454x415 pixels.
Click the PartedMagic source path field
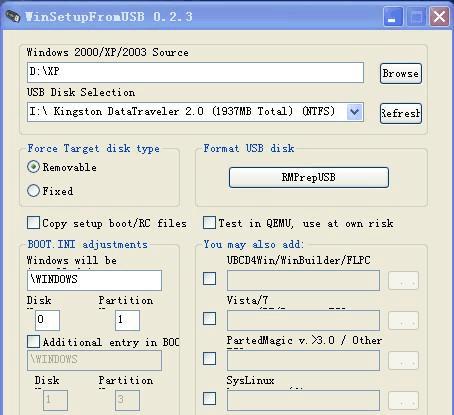pos(303,360)
